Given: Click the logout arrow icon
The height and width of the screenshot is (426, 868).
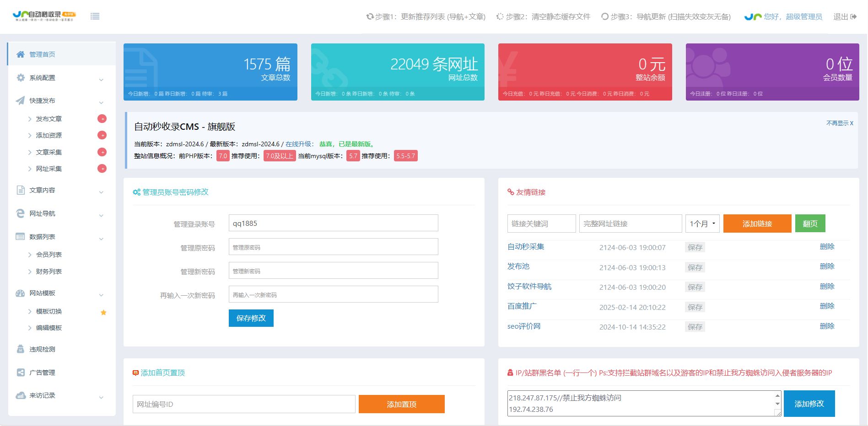Looking at the screenshot, I should click(853, 17).
